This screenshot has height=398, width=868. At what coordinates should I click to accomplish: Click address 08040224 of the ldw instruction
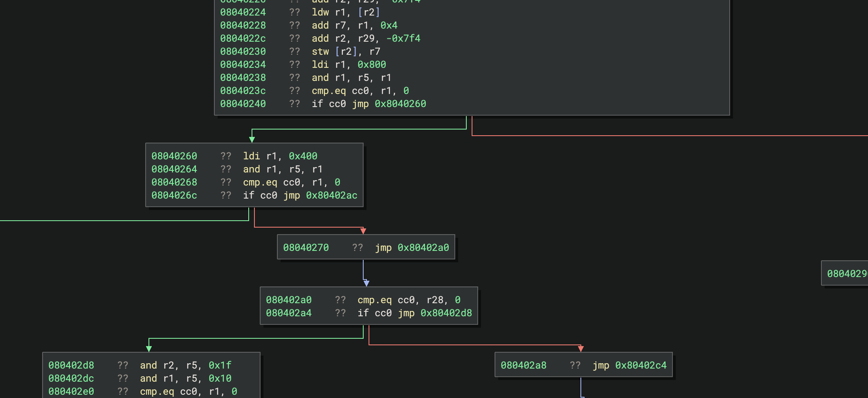pyautogui.click(x=243, y=12)
